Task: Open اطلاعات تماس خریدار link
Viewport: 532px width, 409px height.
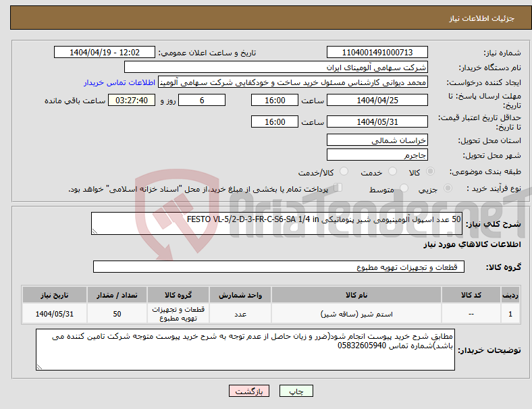Action: (119, 82)
